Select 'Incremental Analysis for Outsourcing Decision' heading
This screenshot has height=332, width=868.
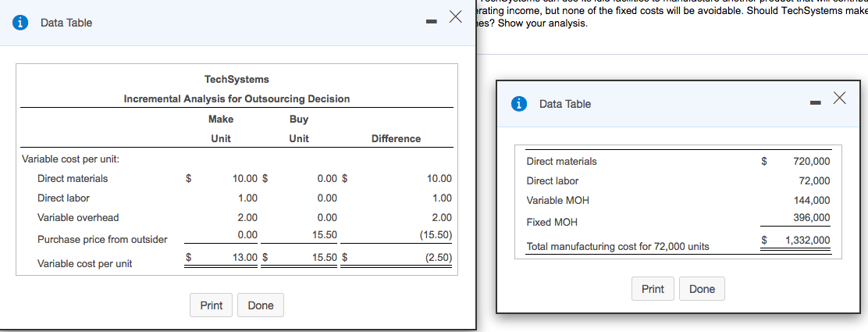coord(237,98)
